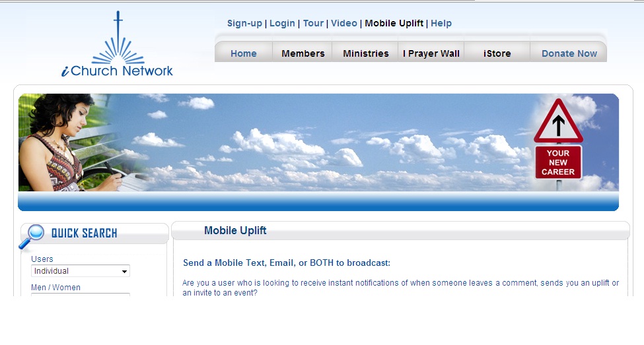Click the Users dropdown arrow
This screenshot has width=644, height=345.
124,271
